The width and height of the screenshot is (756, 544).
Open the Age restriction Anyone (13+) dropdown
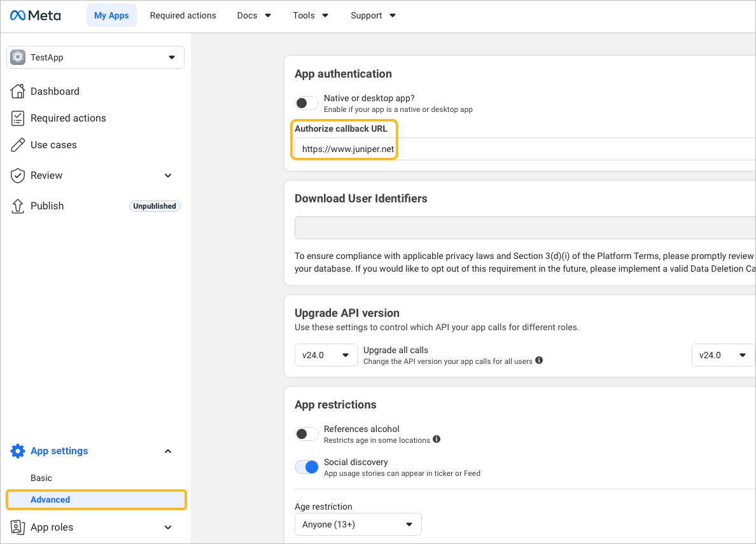[358, 524]
